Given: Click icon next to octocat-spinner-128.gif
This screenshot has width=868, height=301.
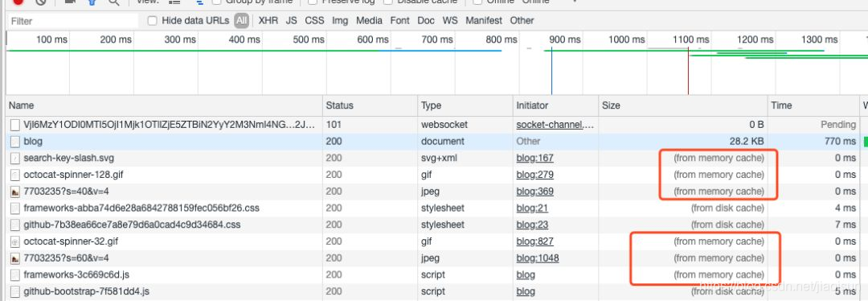Looking at the screenshot, I should 15,175.
